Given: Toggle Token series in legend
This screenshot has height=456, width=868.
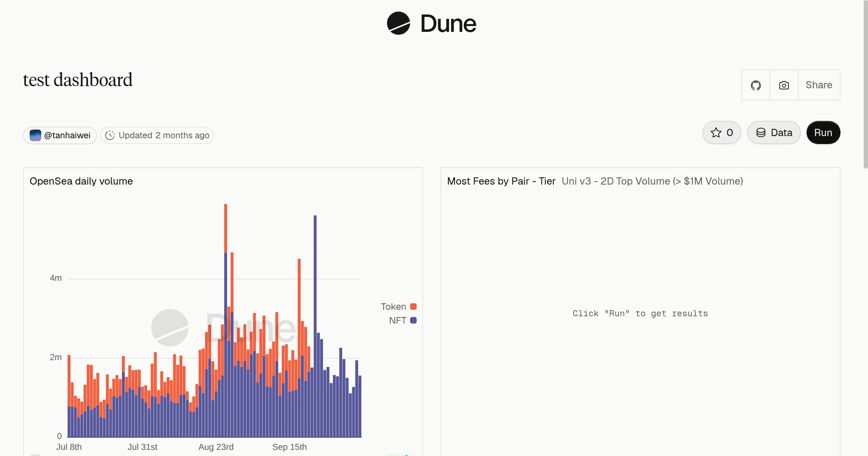Looking at the screenshot, I should (x=399, y=307).
